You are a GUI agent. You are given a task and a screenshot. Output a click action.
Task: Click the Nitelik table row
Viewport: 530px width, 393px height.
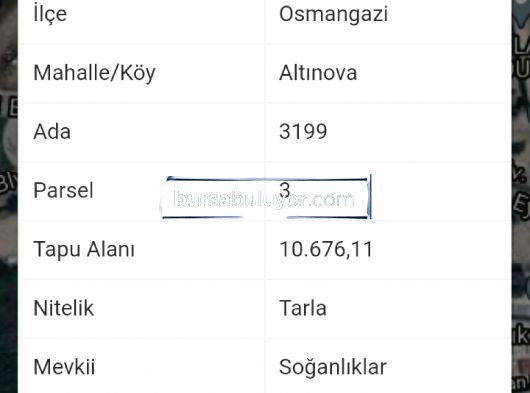265,309
